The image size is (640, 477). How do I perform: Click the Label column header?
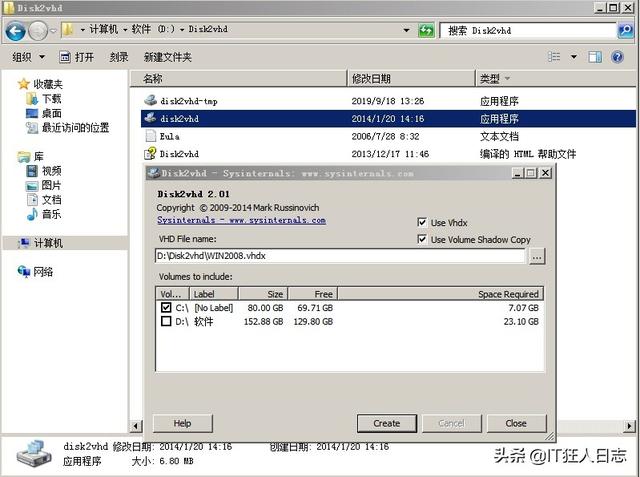click(213, 294)
